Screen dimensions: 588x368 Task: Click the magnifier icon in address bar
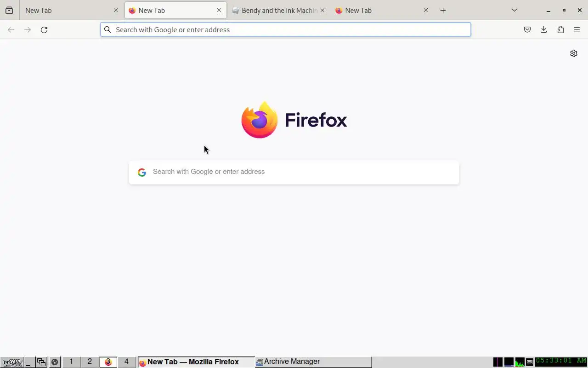pyautogui.click(x=107, y=29)
